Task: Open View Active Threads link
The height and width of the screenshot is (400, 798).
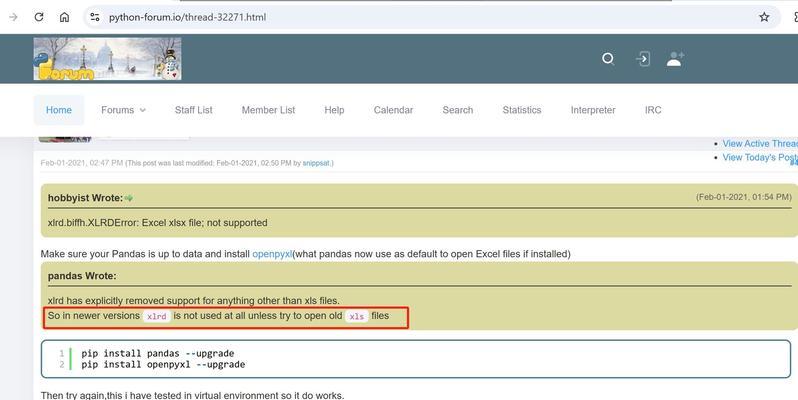Action: (x=760, y=144)
